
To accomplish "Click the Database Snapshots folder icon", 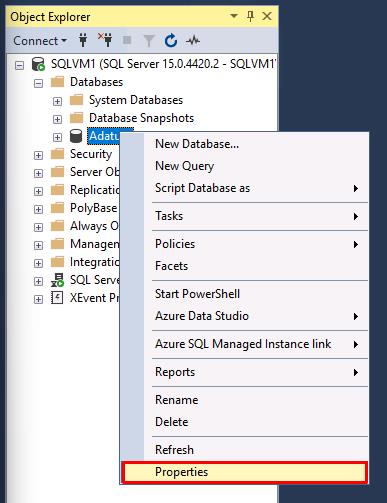I will [x=77, y=118].
